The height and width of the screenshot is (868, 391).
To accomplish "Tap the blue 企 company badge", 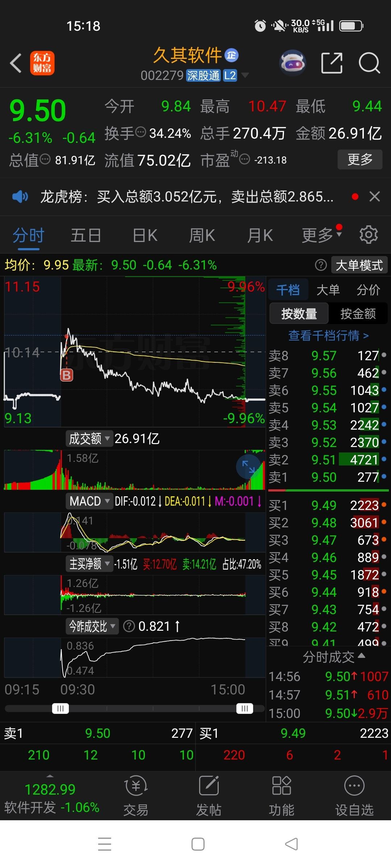I will [232, 55].
